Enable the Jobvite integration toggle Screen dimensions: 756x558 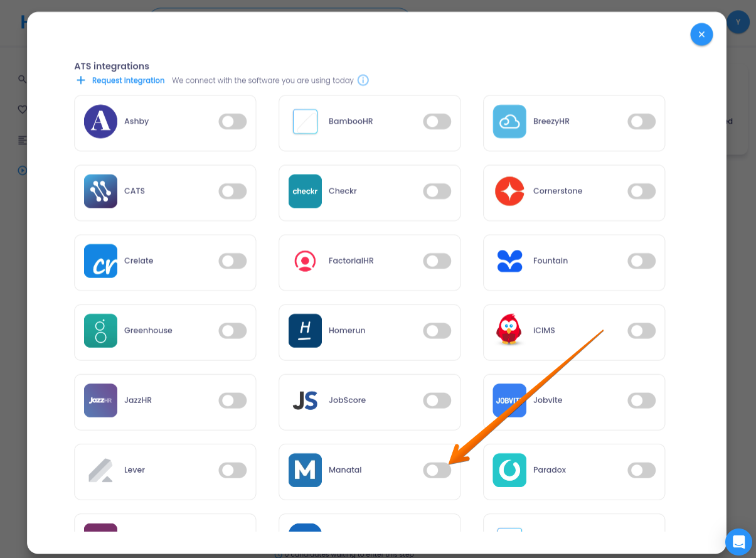point(641,400)
